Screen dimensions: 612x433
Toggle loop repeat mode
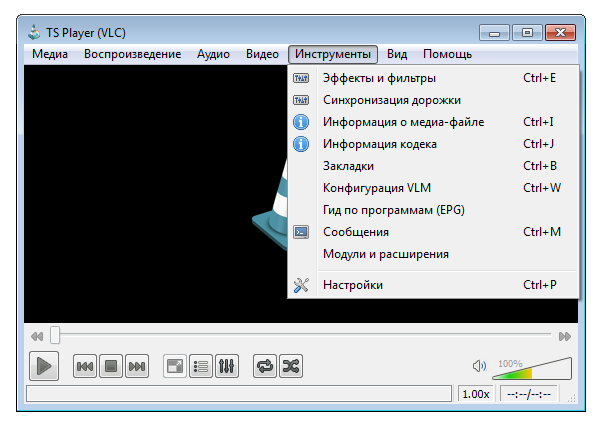coord(265,366)
